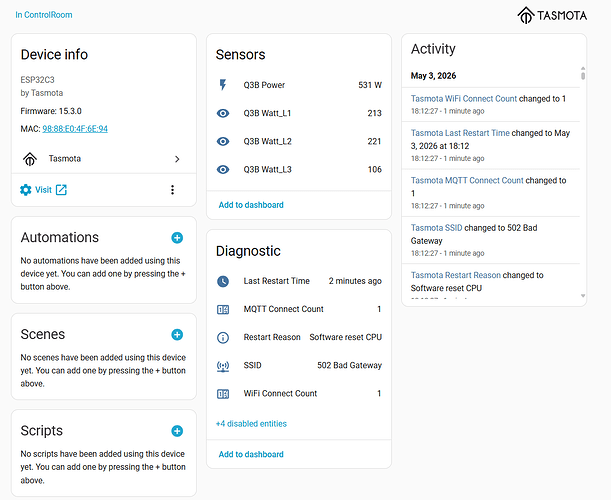This screenshot has height=500, width=611.
Task: Click the 531 W power value
Action: 370,85
